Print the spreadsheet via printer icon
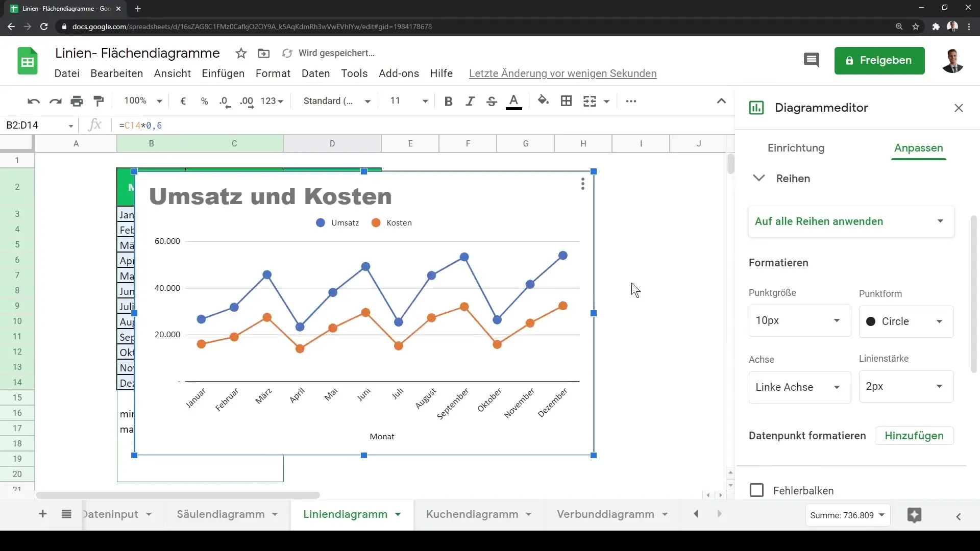Image resolution: width=980 pixels, height=551 pixels. (x=77, y=101)
